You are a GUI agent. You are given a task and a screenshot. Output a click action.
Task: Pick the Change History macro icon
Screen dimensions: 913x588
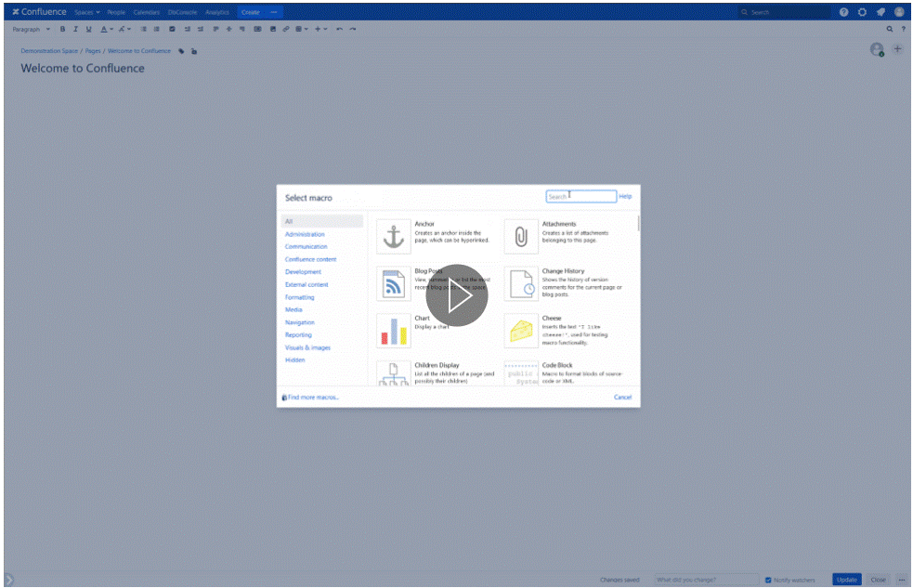click(x=521, y=284)
